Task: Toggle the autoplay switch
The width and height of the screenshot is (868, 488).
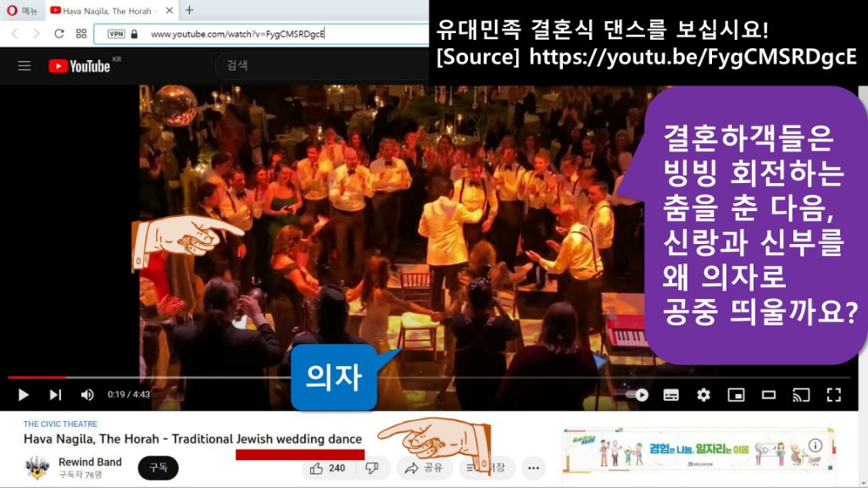Action: pyautogui.click(x=637, y=395)
